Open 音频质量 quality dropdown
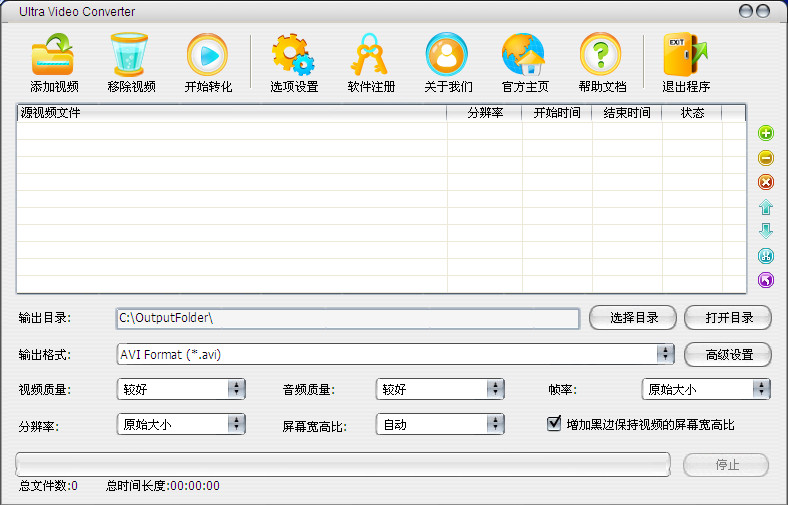Image resolution: width=788 pixels, height=505 pixels. tap(440, 389)
